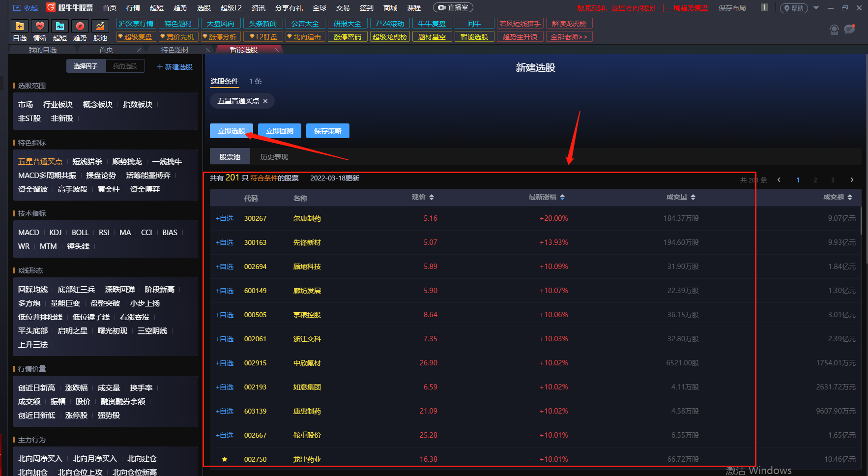The image size is (868, 476).
Task: Switch to 历史表现 tab
Action: pos(274,157)
